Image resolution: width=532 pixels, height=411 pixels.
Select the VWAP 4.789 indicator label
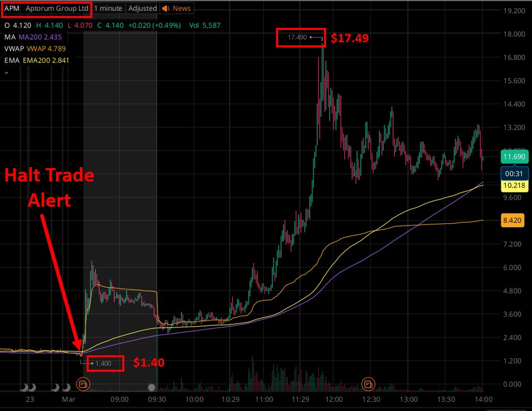click(46, 48)
